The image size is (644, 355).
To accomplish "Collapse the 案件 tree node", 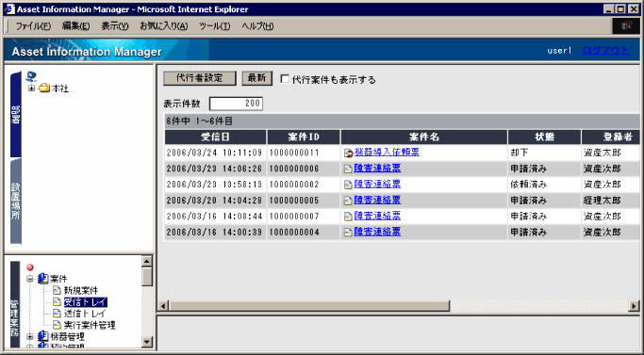I will pos(30,279).
